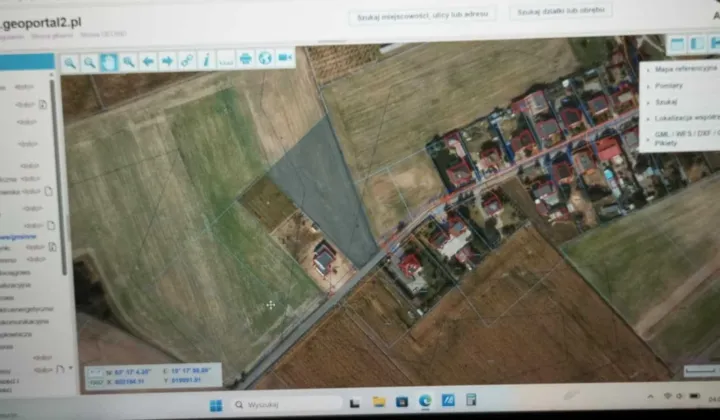The image size is (720, 420).
Task: Click the globe icon in toolbar
Action: [x=265, y=58]
